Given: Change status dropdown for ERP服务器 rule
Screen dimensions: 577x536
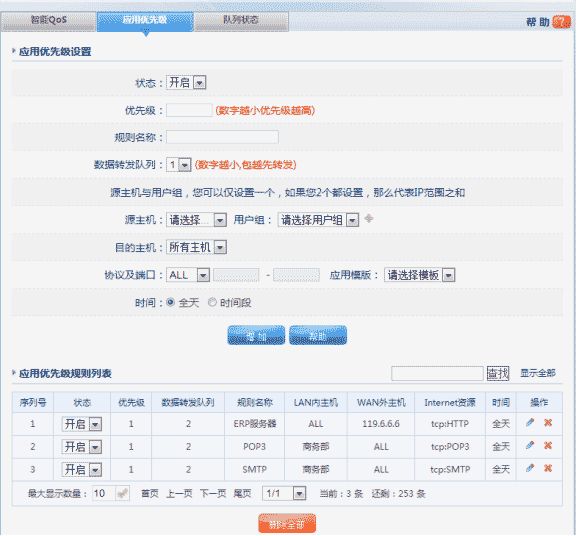Looking at the screenshot, I should tap(81, 424).
